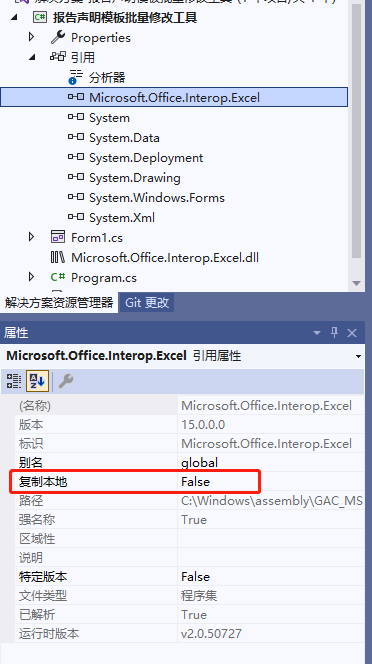Expand the Program.cs node

tap(31, 277)
